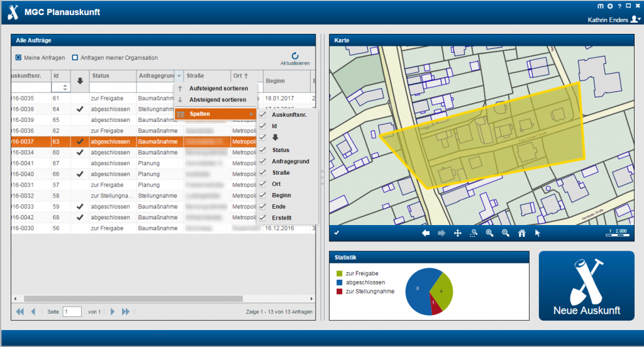Go back to previous map view
Viewport: 644px width, 347px height.
(426, 233)
